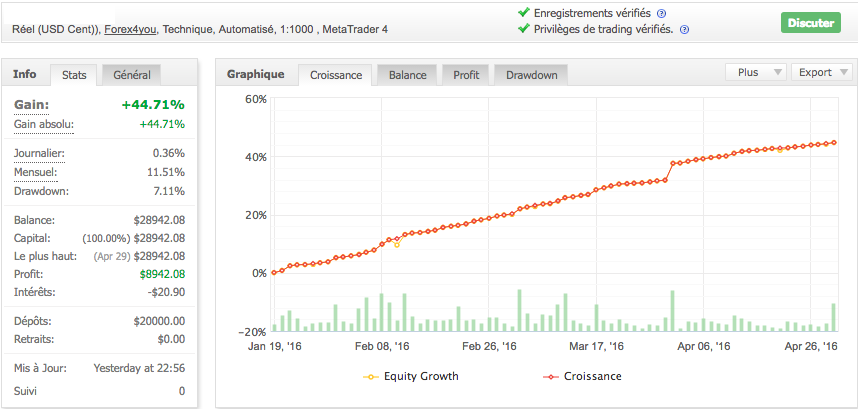
Task: Click the Suivi count 0
Action: (x=182, y=391)
